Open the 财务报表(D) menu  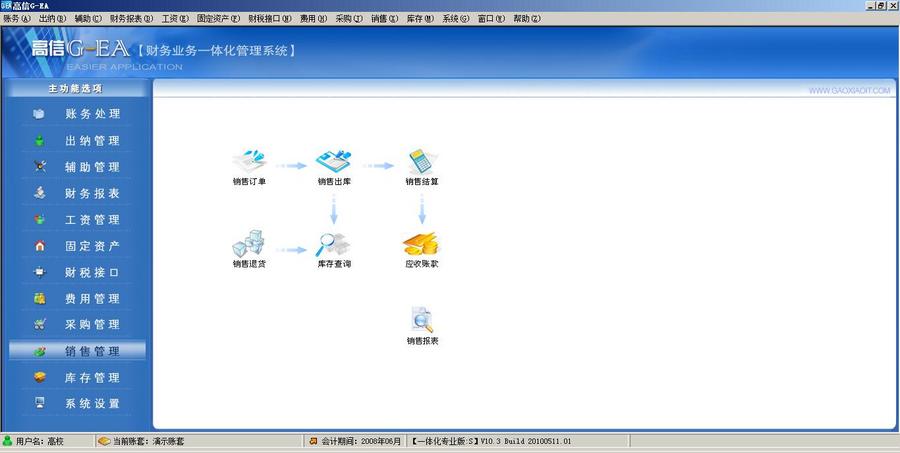[x=131, y=18]
